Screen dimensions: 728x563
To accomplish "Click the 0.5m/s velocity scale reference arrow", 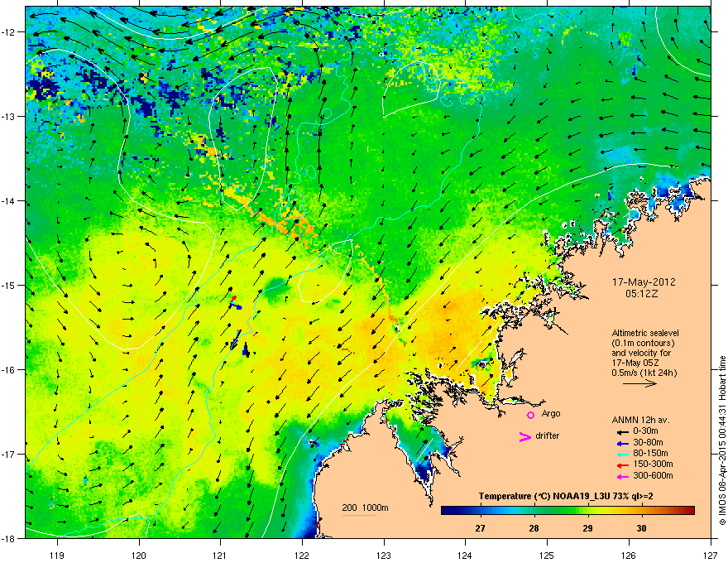I will click(x=639, y=383).
